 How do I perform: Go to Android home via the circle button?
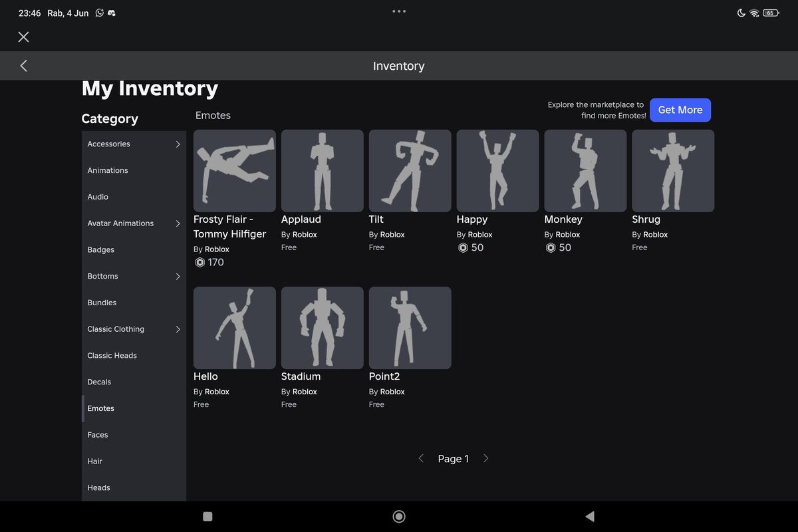pos(399,516)
